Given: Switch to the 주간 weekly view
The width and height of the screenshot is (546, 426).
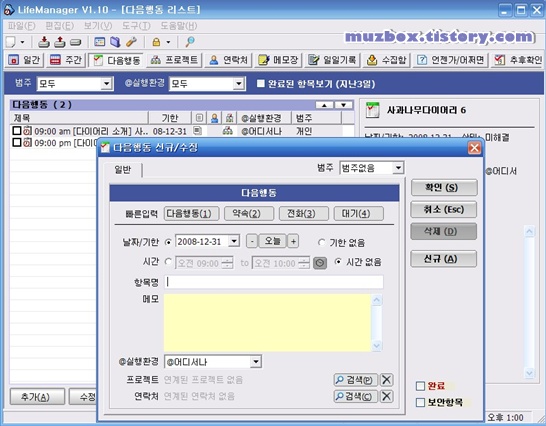Looking at the screenshot, I should tap(66, 60).
